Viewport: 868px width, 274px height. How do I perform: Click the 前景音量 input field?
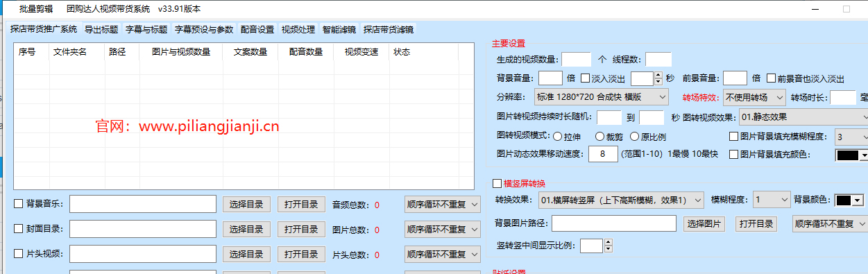[735, 78]
